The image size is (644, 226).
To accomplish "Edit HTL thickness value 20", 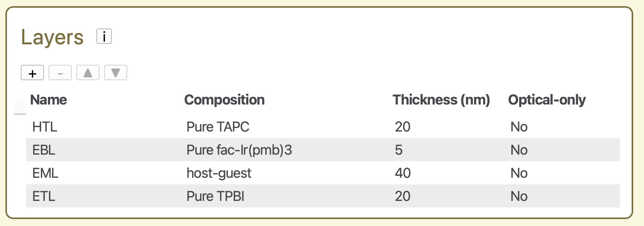I will (403, 127).
